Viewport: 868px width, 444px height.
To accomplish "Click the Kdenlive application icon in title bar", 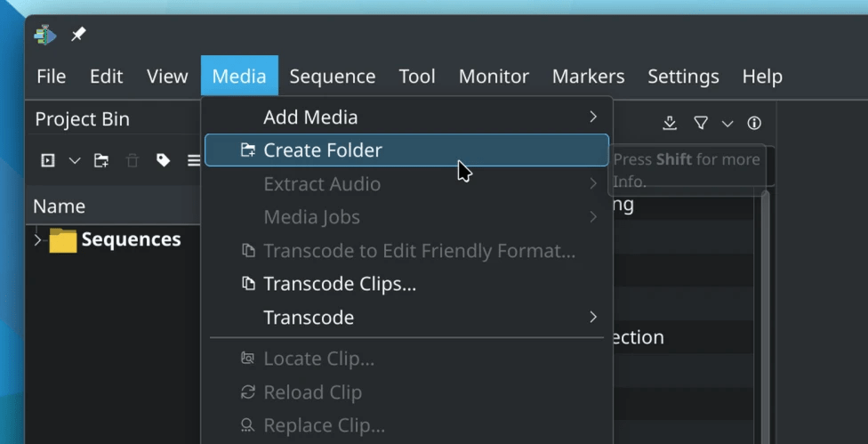I will pyautogui.click(x=45, y=35).
